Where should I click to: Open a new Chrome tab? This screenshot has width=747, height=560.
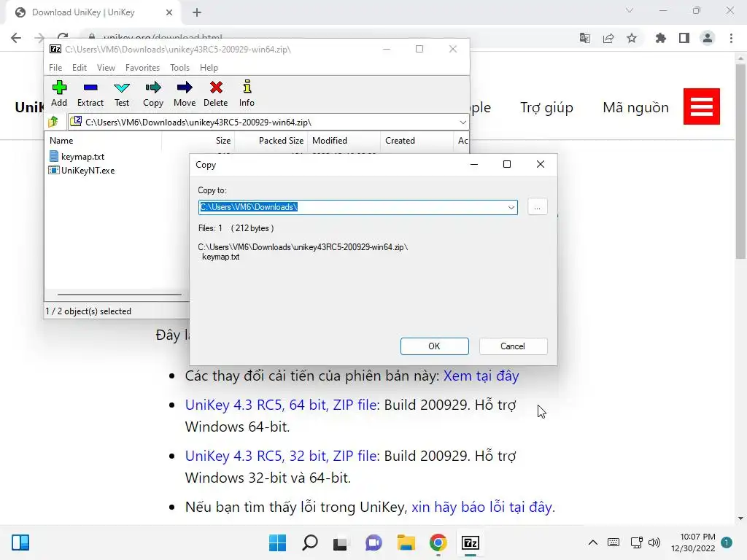tap(197, 12)
